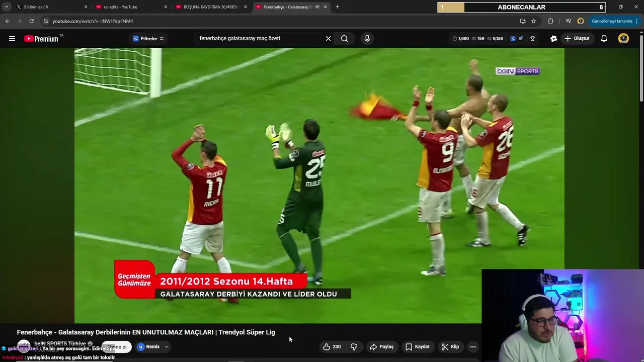Mute the Fenerbahçe tab via speaker icon
This screenshot has height=362, width=644.
coord(317,7)
